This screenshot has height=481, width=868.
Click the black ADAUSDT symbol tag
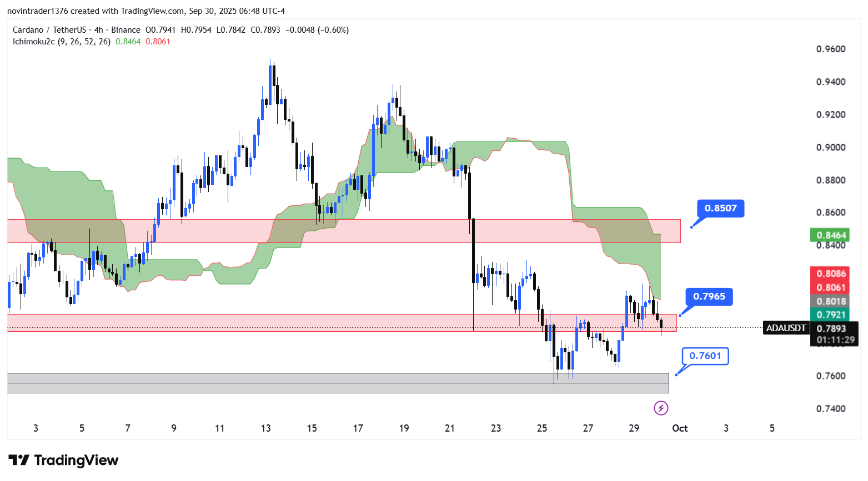[x=785, y=328]
